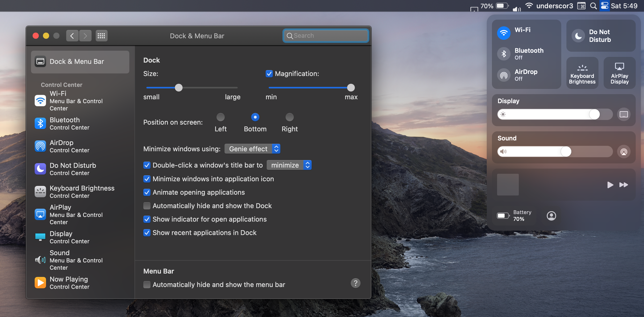This screenshot has height=317, width=644.
Task: Click the help question mark button
Action: pos(355,283)
